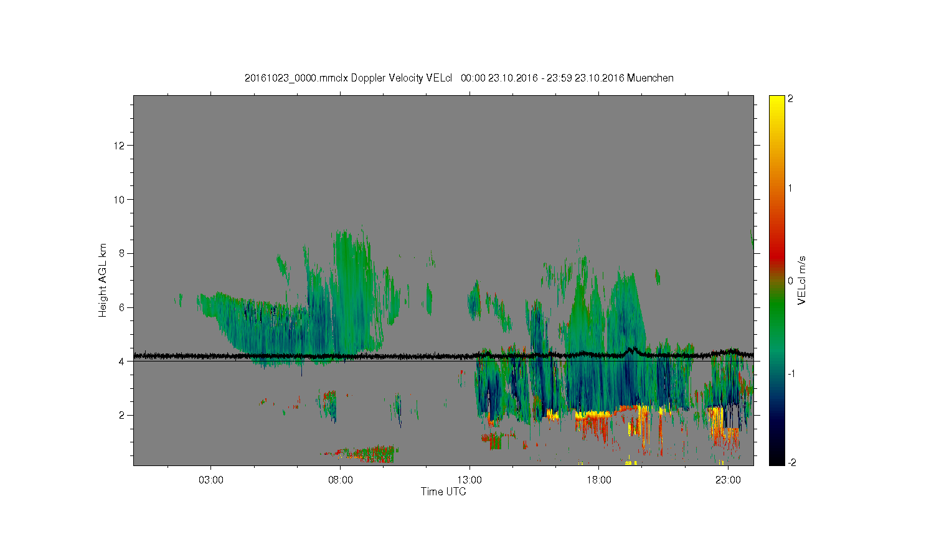Click the height axis tick label 6
Screen dimensions: 934x560
pyautogui.click(x=123, y=307)
